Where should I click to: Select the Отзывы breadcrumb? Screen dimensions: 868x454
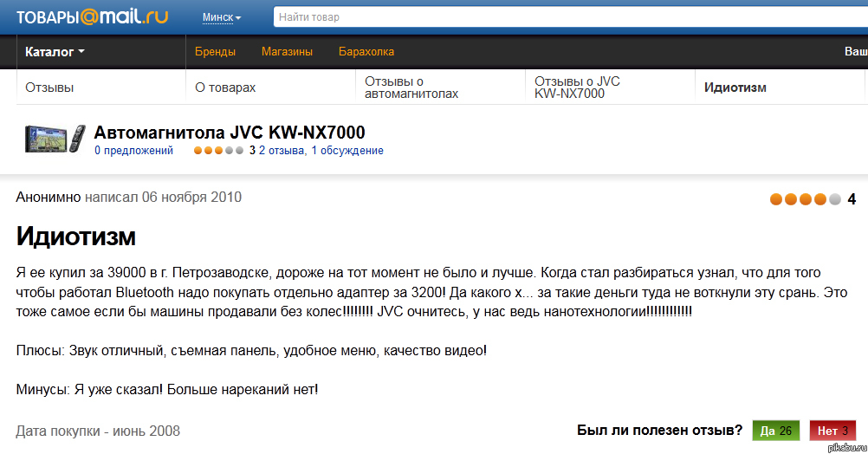click(x=49, y=88)
